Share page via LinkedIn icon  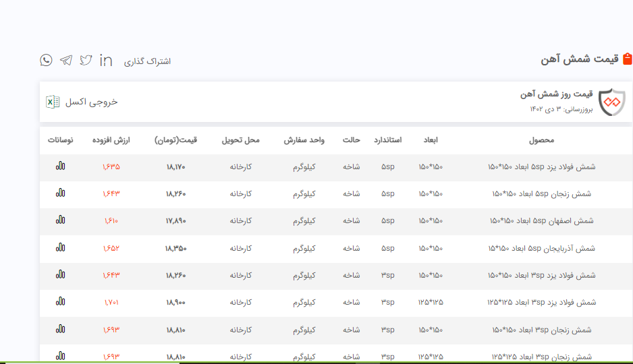tap(106, 60)
